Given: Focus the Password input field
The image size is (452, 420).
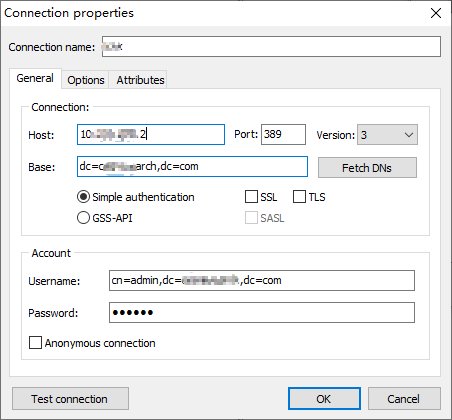Looking at the screenshot, I should (x=262, y=313).
